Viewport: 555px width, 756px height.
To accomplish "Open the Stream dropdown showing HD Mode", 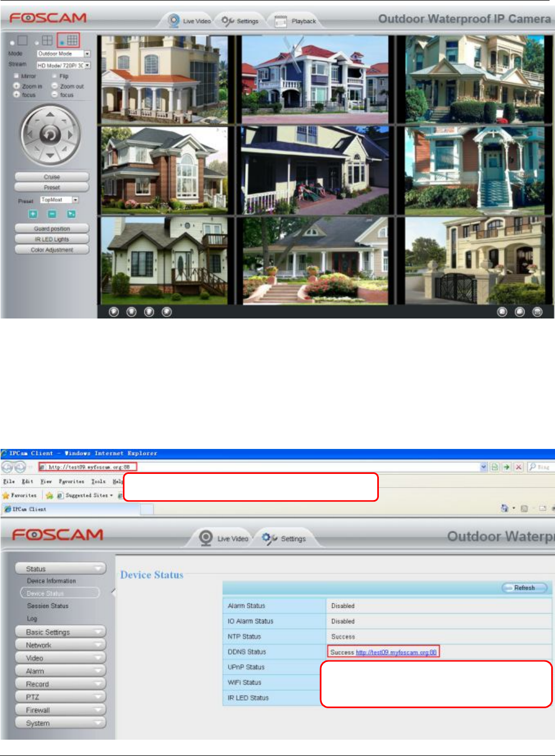I will click(x=64, y=65).
